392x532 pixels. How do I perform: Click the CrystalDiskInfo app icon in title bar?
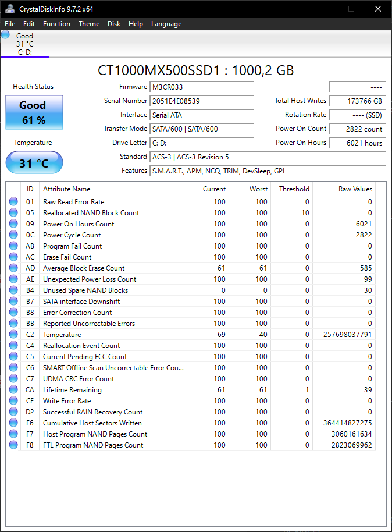point(10,9)
